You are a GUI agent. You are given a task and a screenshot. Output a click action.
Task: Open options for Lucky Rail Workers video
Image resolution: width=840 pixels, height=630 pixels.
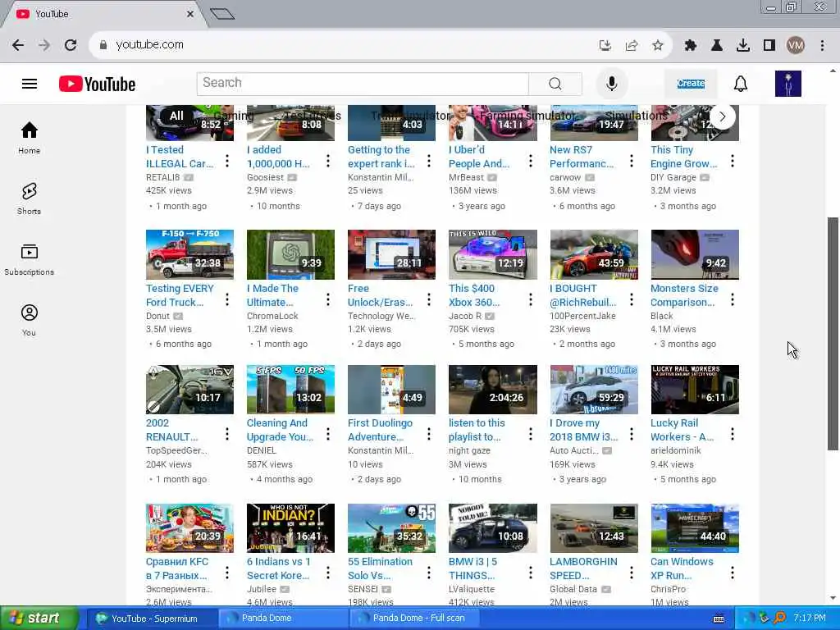[x=733, y=434]
